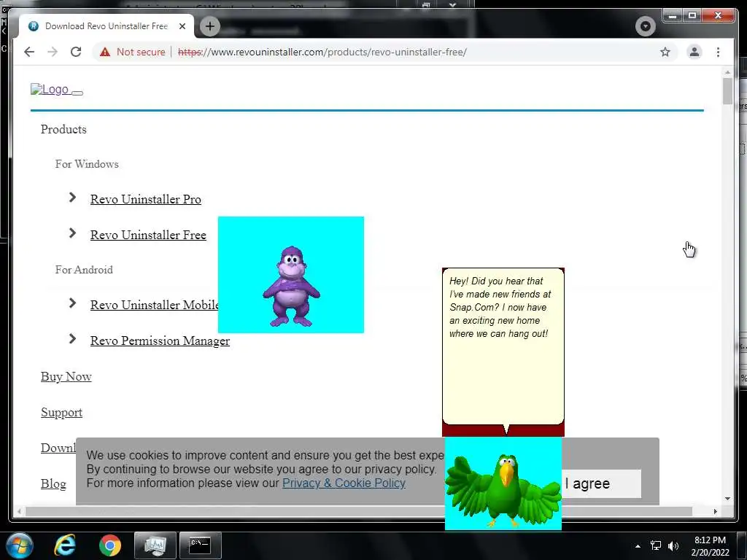Open a new tab with plus button
Viewport: 747px width, 560px height.
tap(209, 26)
